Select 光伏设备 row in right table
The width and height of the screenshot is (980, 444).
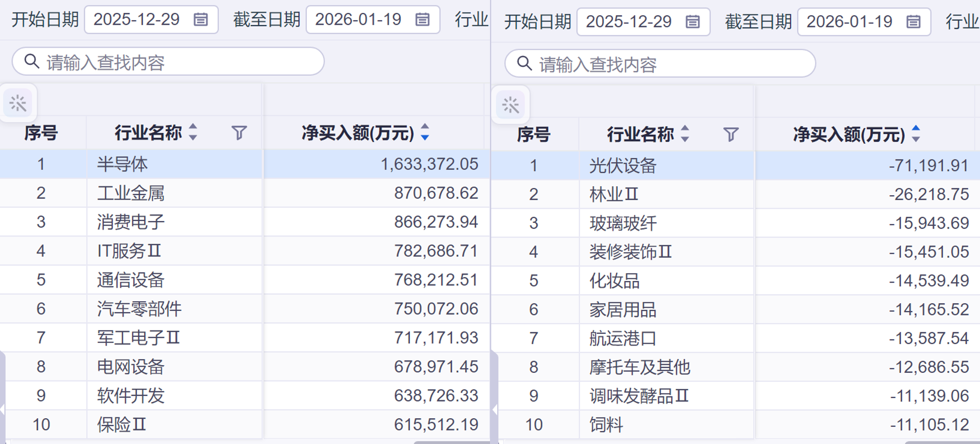[736, 166]
